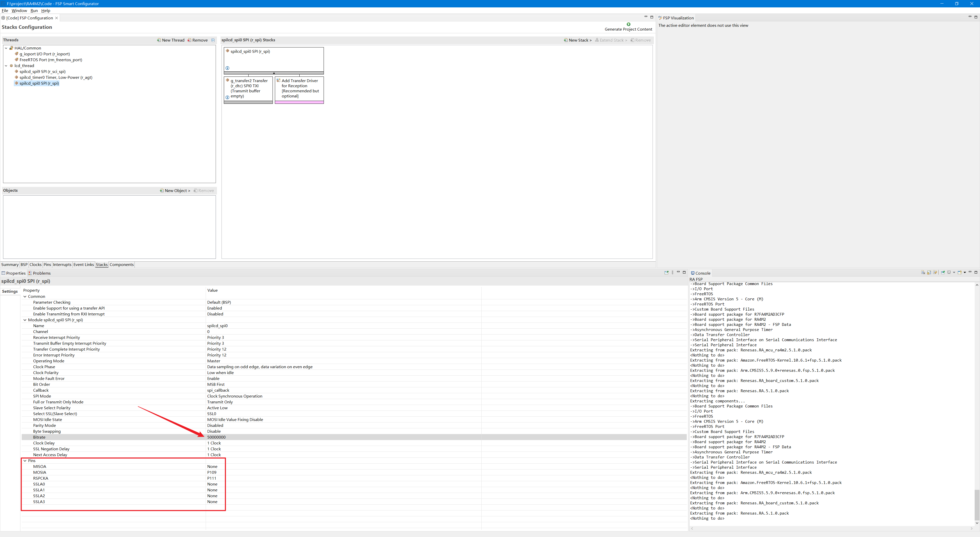
Task: Close the [Code] FSP Configuration tab
Action: click(57, 18)
